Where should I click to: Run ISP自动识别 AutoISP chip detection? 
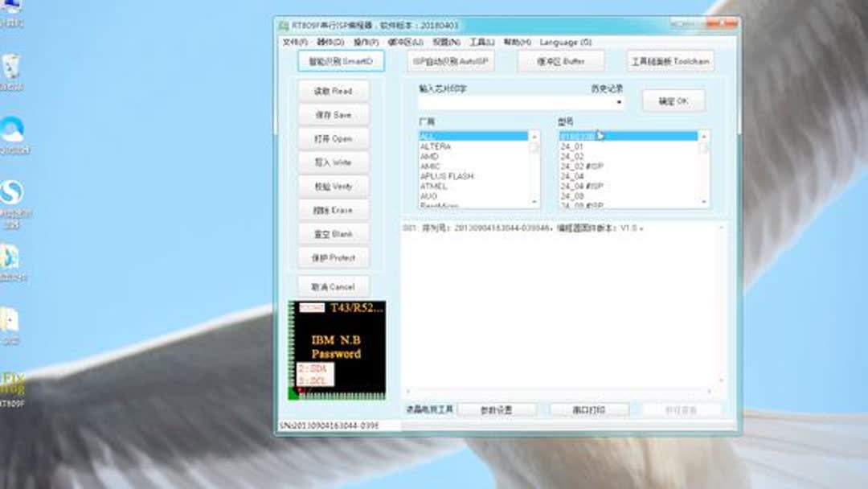coord(450,60)
